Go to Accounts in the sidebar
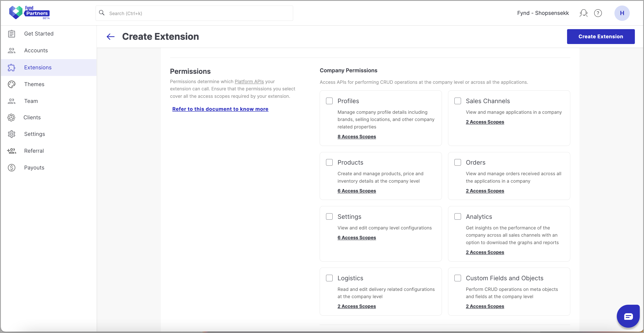Screen dimensions: 644x333 36,51
